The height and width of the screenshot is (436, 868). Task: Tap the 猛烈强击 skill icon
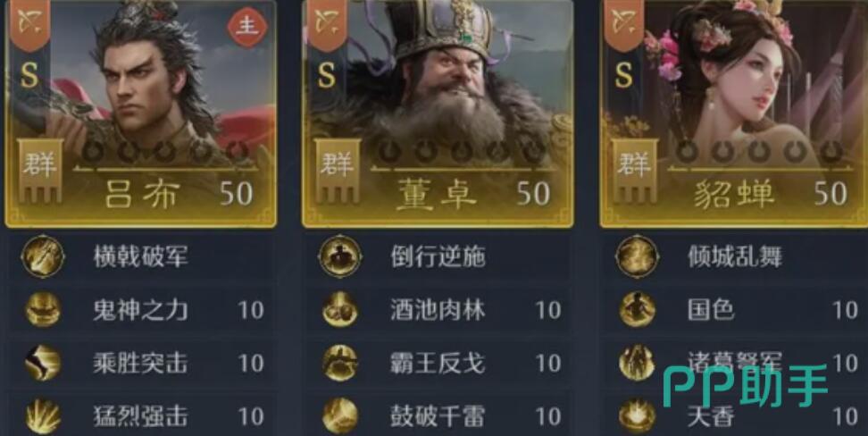click(43, 416)
